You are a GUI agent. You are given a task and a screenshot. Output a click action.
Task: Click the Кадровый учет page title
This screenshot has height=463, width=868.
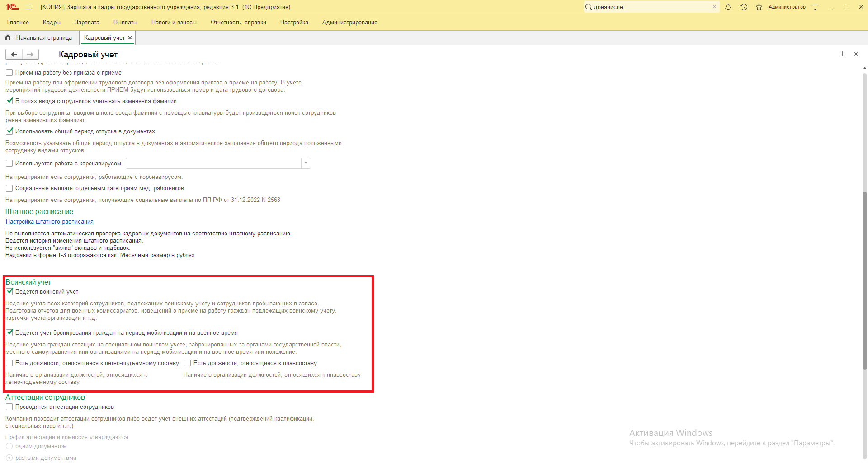coord(88,55)
